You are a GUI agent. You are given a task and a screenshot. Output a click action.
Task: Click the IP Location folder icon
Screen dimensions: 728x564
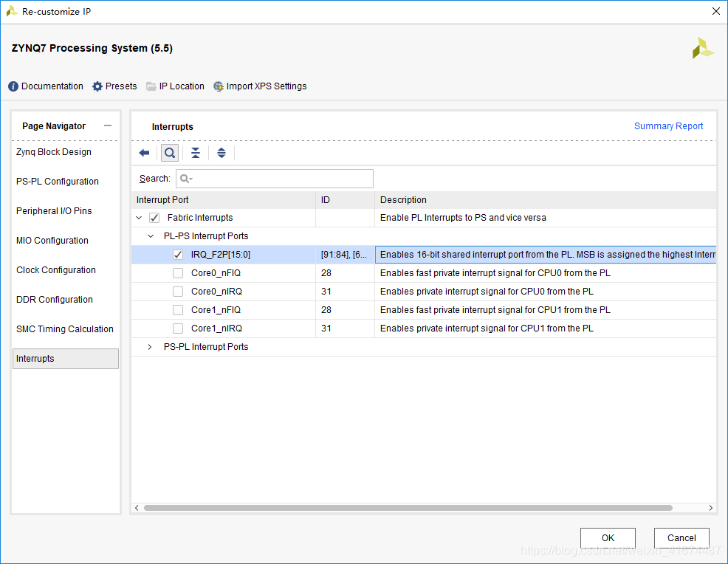point(151,86)
